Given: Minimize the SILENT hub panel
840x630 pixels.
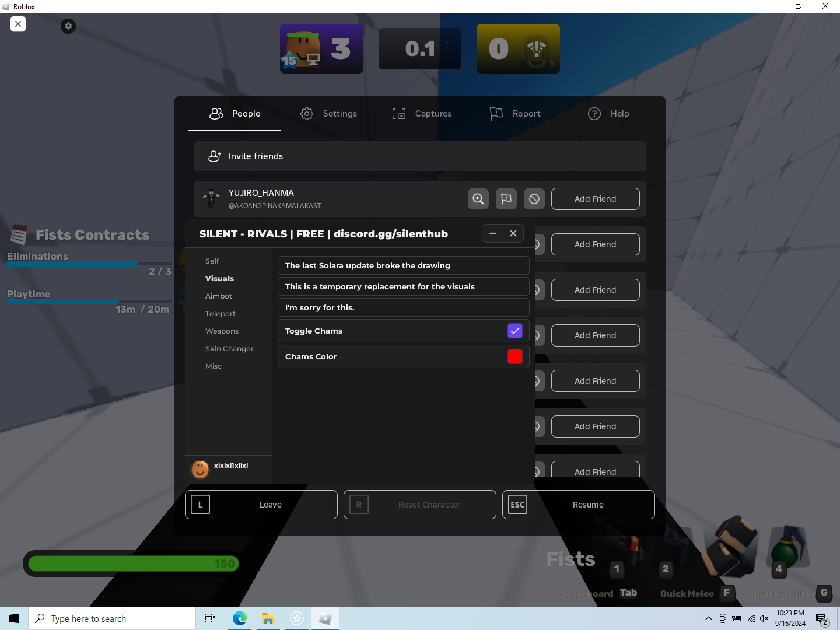Looking at the screenshot, I should coord(493,233).
